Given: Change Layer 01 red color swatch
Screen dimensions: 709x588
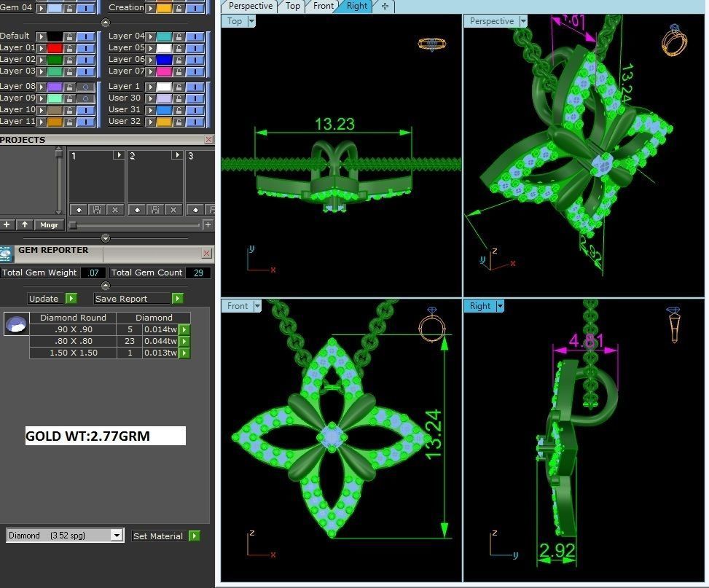Looking at the screenshot, I should pos(55,48).
